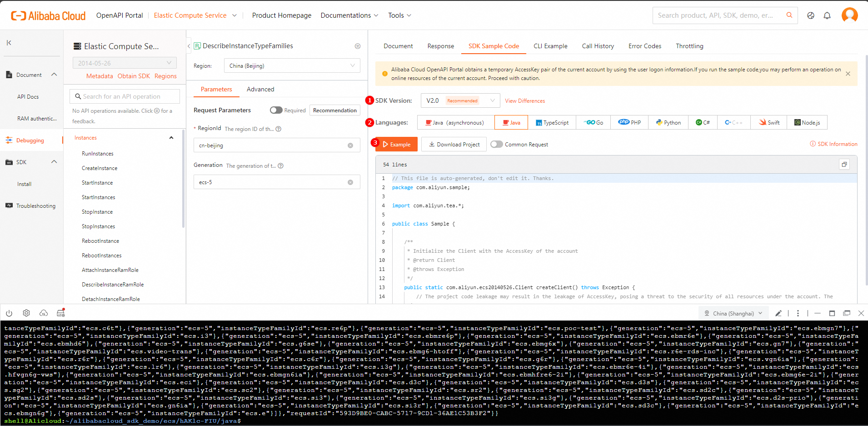Click the terminal session list icon with red dot
Image resolution: width=868 pixels, height=426 pixels.
click(x=61, y=313)
